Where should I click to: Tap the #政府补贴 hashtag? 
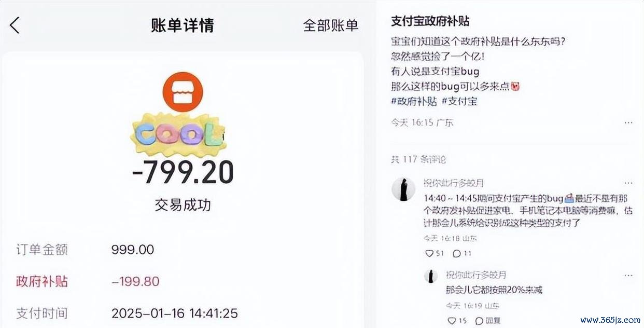(x=414, y=101)
